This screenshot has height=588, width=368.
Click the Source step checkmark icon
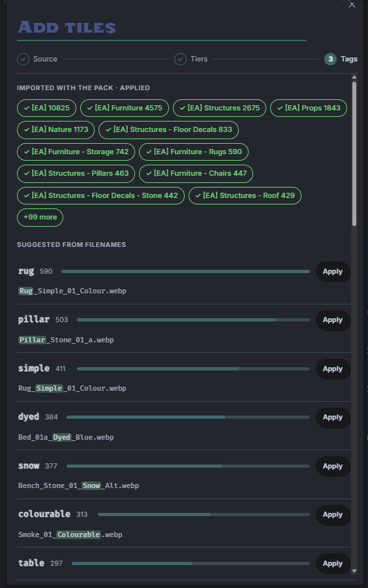pos(23,59)
